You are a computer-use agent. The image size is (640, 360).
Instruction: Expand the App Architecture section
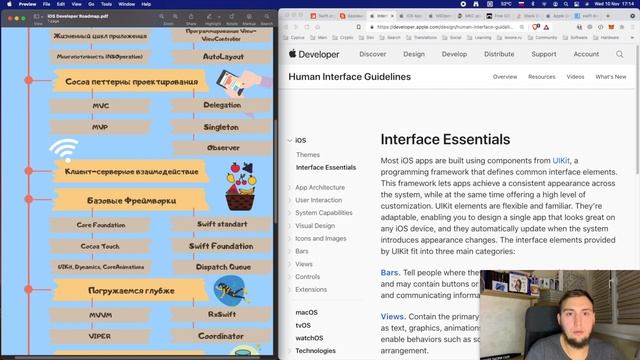click(290, 188)
